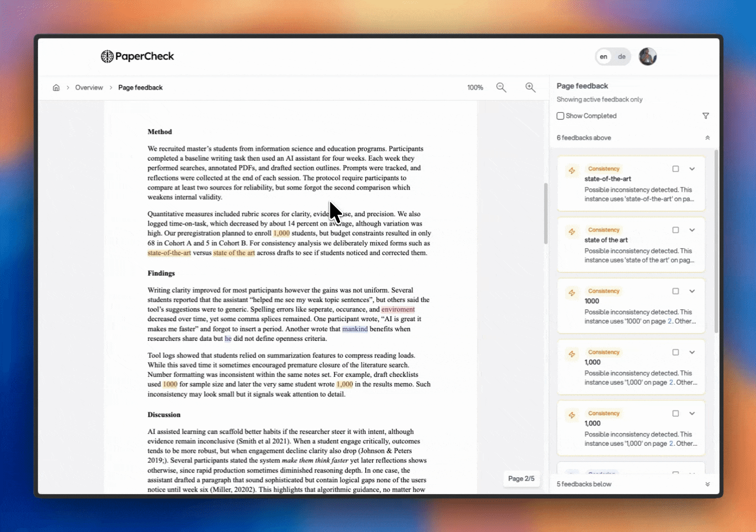
Task: Go home via the breadcrumb house icon
Action: pyautogui.click(x=56, y=88)
